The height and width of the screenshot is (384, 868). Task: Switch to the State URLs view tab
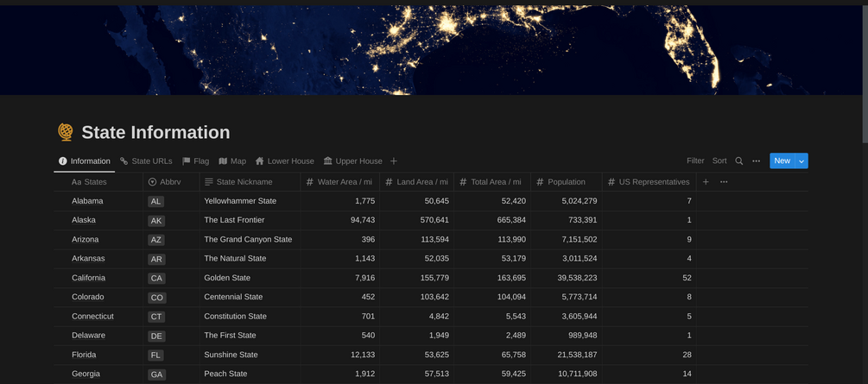click(x=146, y=161)
